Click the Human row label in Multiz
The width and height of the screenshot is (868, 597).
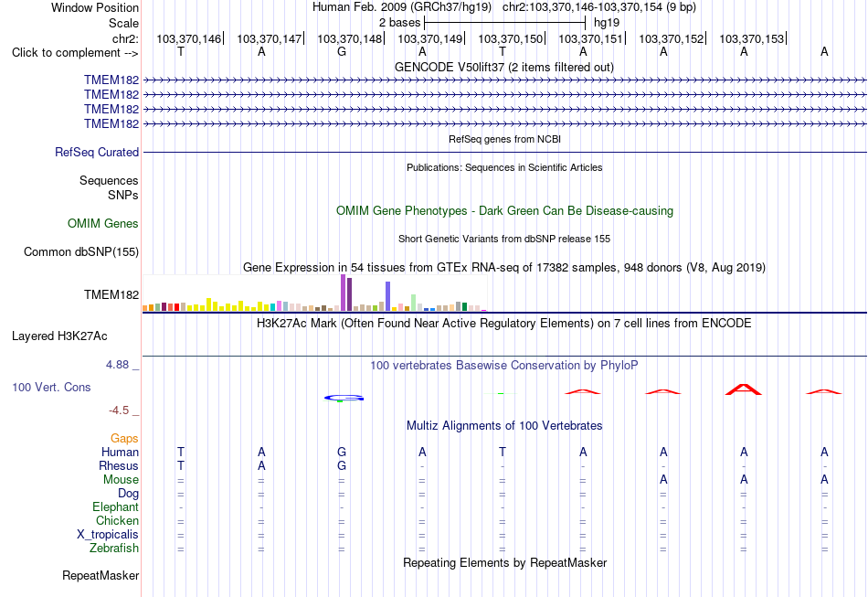[120, 452]
